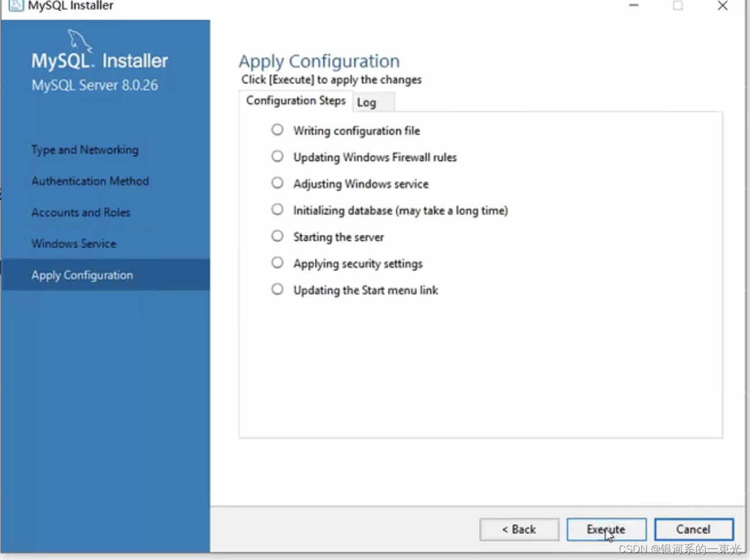750x560 pixels.
Task: Select the Apply Configuration sidebar step
Action: [105, 275]
